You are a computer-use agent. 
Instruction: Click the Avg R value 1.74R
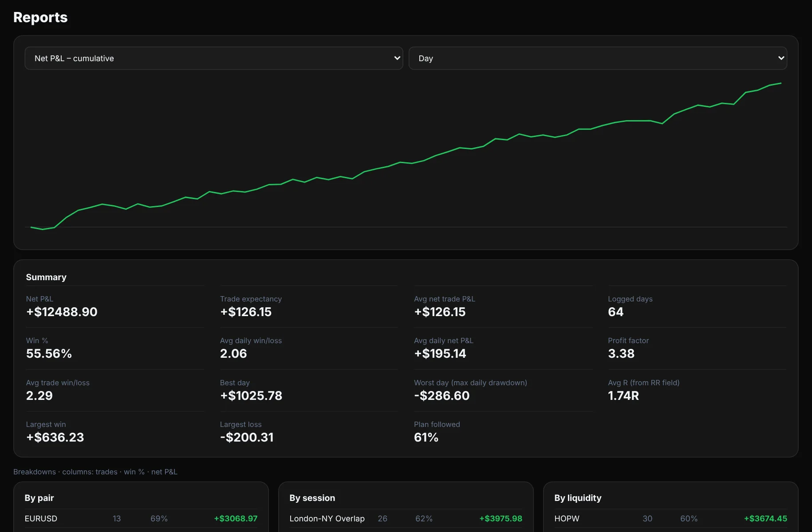[623, 396]
